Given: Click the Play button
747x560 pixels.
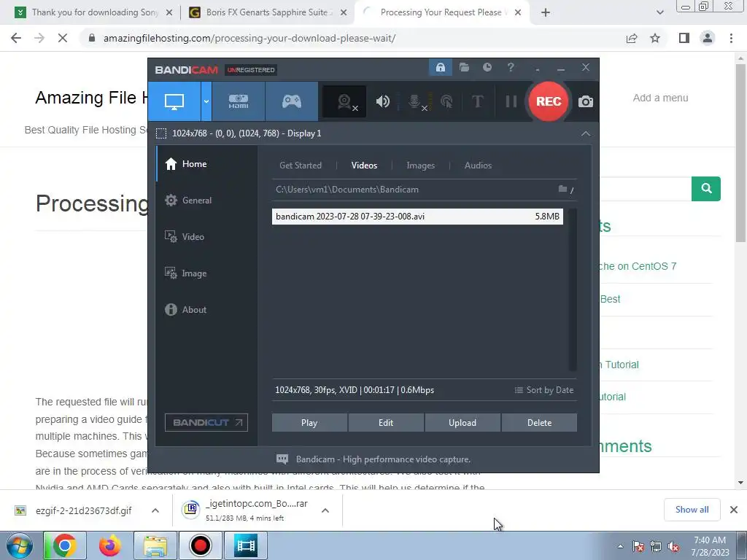Looking at the screenshot, I should pos(309,422).
